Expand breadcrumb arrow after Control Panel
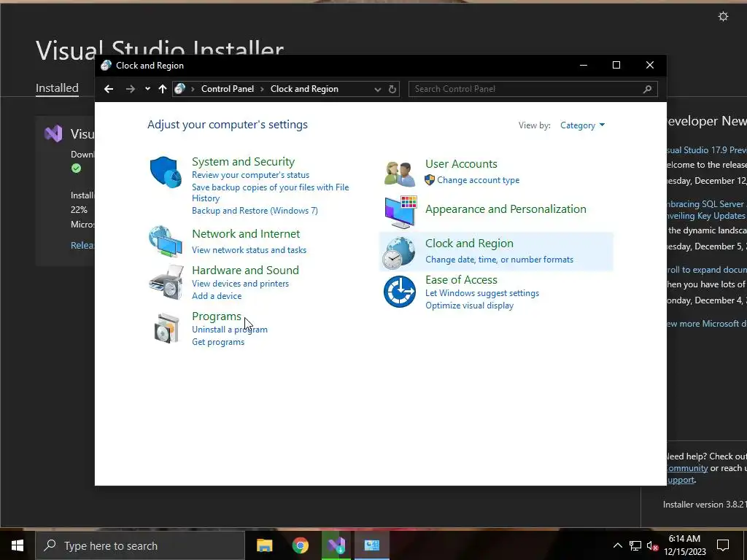The height and width of the screenshot is (560, 747). pyautogui.click(x=262, y=89)
